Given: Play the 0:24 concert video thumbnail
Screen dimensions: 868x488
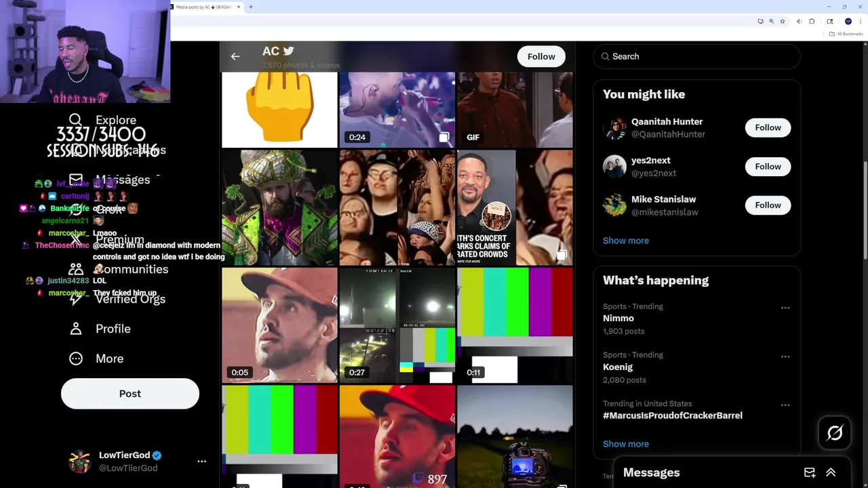Looking at the screenshot, I should pos(397,110).
